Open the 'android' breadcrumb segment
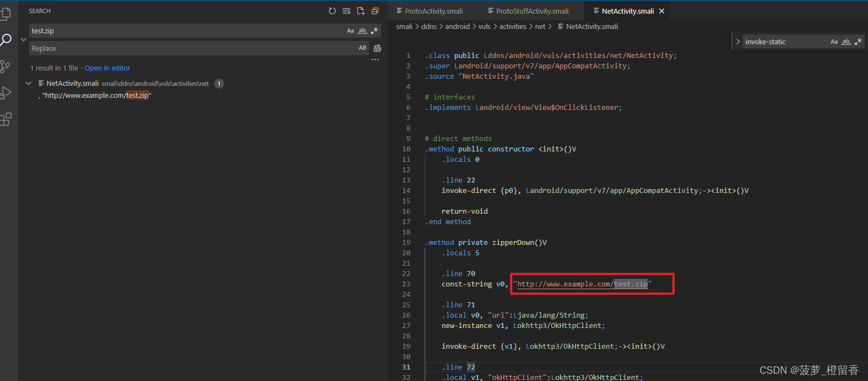This screenshot has height=381, width=868. (458, 27)
